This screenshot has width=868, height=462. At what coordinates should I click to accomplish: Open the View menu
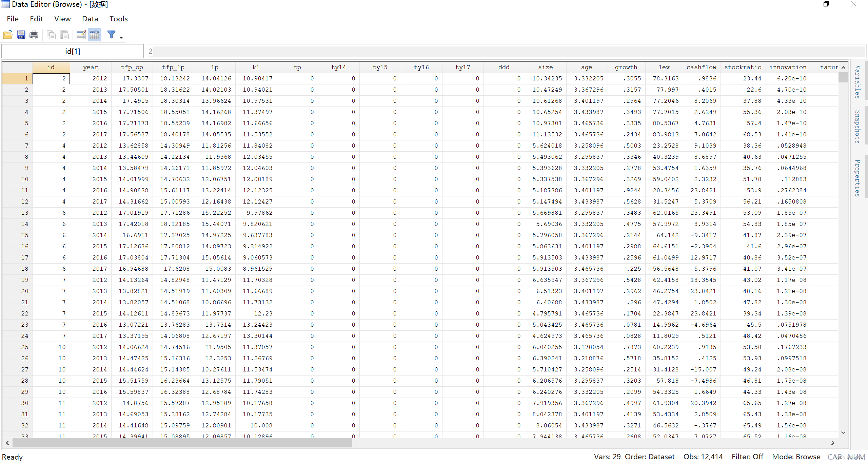pos(62,19)
